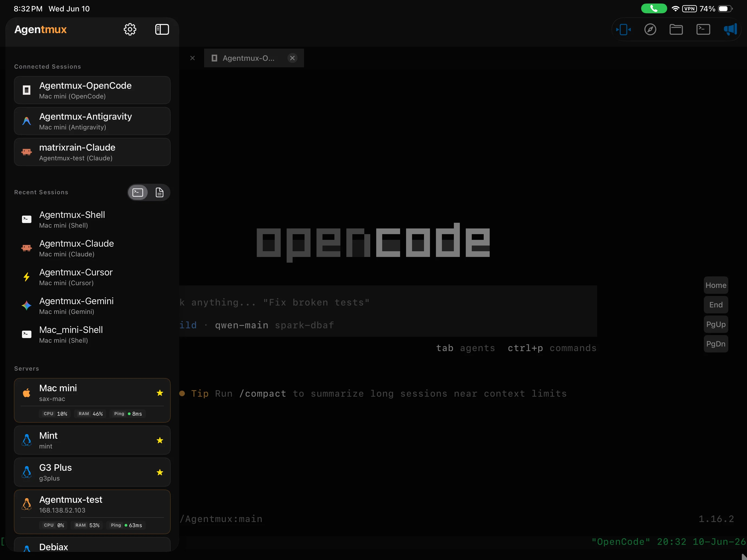747x560 pixels.
Task: Tap the End key button
Action: pyautogui.click(x=716, y=305)
